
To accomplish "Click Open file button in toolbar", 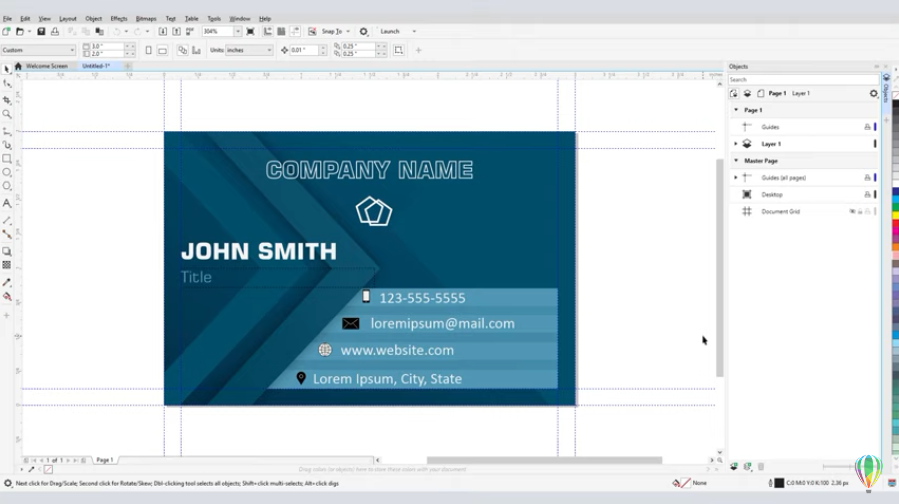I will point(20,32).
